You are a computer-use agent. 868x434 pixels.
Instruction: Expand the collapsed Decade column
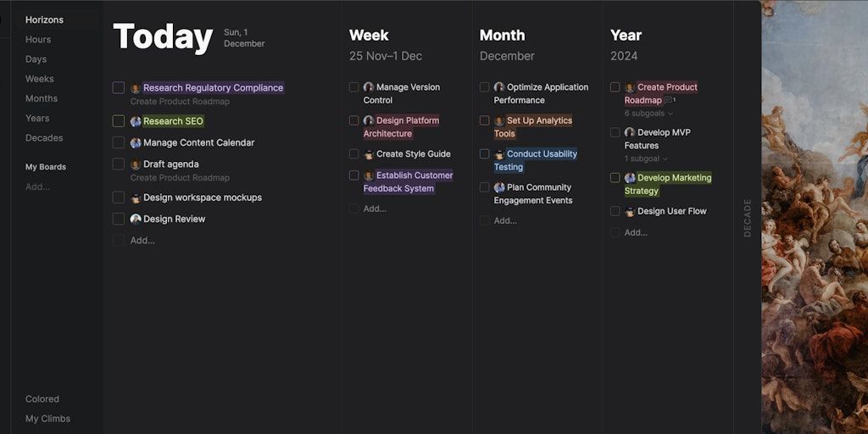point(747,217)
